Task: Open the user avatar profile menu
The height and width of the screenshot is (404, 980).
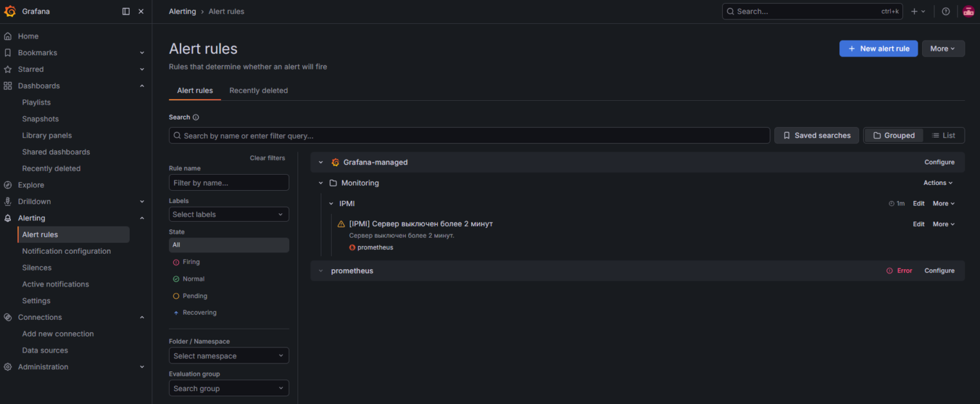Action: pyautogui.click(x=968, y=12)
